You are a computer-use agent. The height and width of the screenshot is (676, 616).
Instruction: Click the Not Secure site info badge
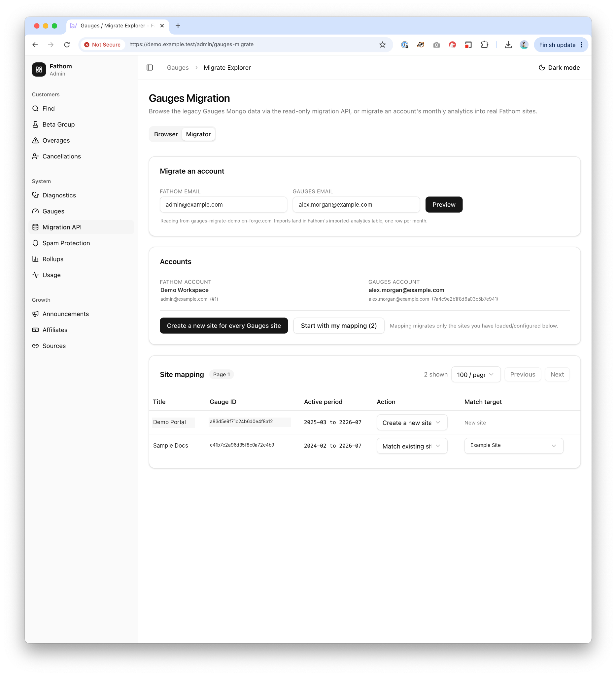[102, 45]
